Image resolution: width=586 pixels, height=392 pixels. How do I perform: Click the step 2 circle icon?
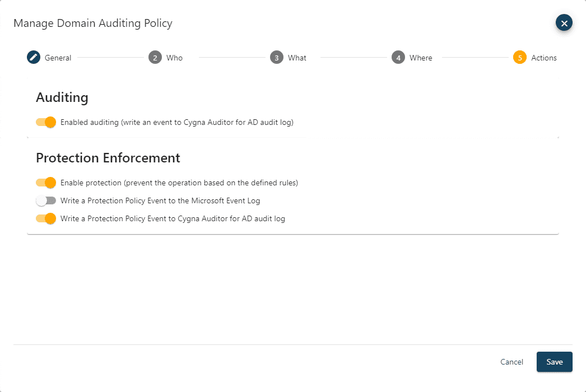(155, 58)
